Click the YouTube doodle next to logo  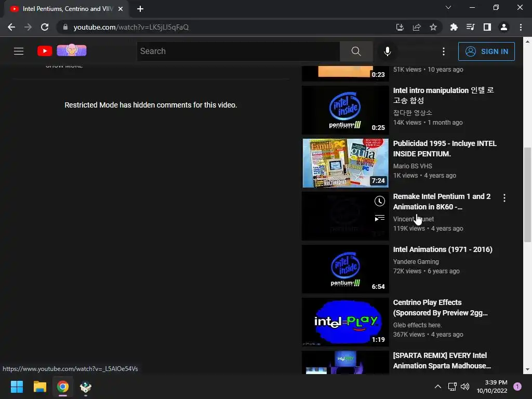tap(72, 50)
